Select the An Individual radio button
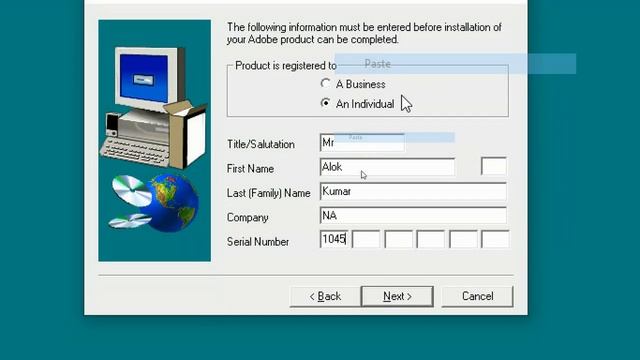Screen dimensions: 640x360 325,103
